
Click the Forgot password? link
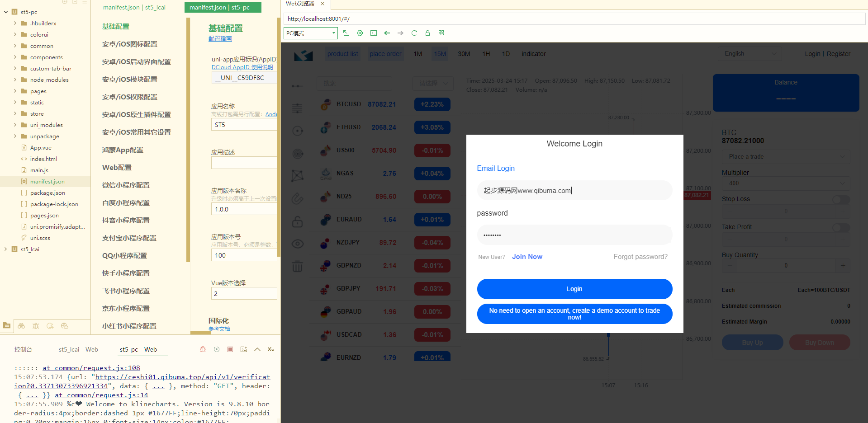pos(640,257)
